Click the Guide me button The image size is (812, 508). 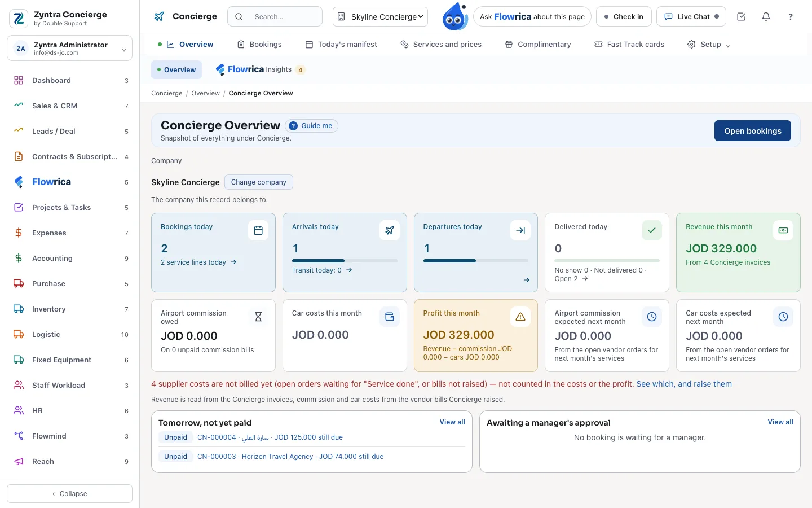(x=311, y=126)
